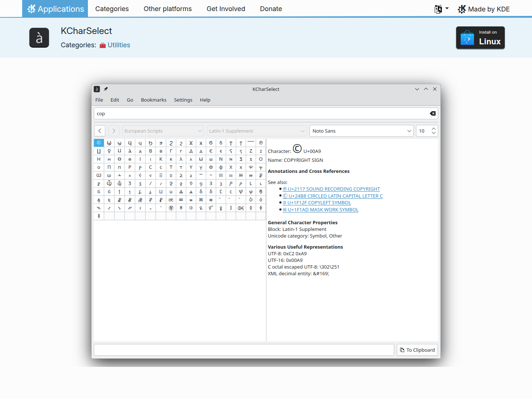532x399 pixels.
Task: Click the "Name: COPYRIGHT SIGN" text
Action: 296,160
